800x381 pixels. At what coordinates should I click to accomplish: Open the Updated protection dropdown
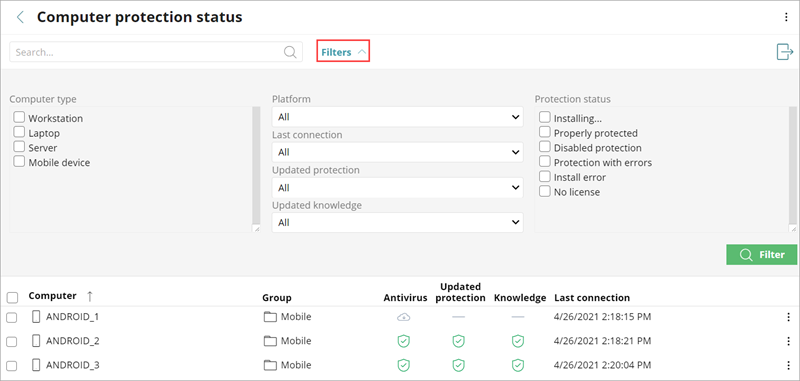click(397, 188)
